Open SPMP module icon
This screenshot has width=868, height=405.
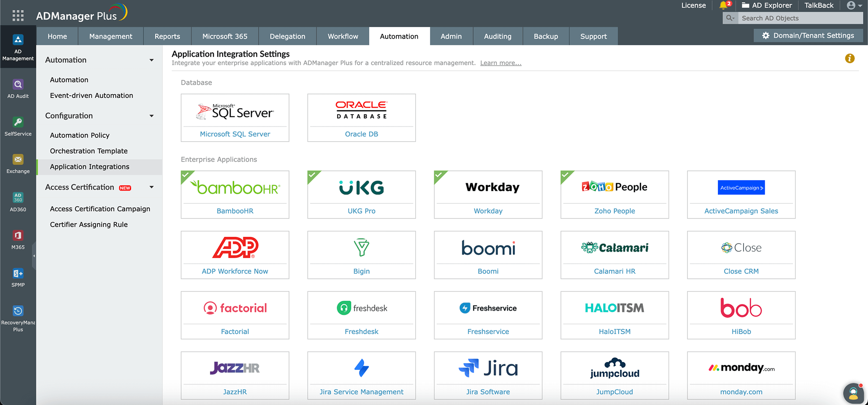[x=18, y=273]
